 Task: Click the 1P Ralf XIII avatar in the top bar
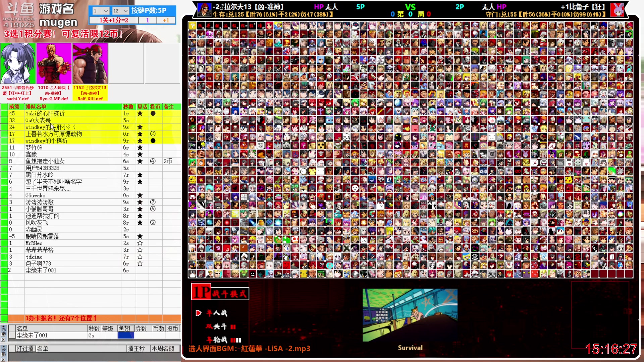(x=204, y=9)
